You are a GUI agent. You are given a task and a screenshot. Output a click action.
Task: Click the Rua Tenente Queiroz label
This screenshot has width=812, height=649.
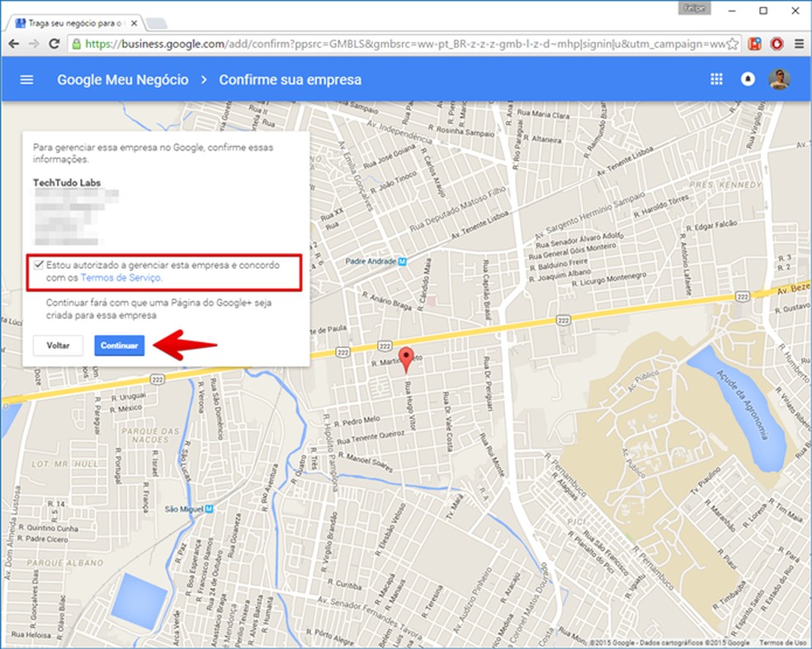[371, 437]
